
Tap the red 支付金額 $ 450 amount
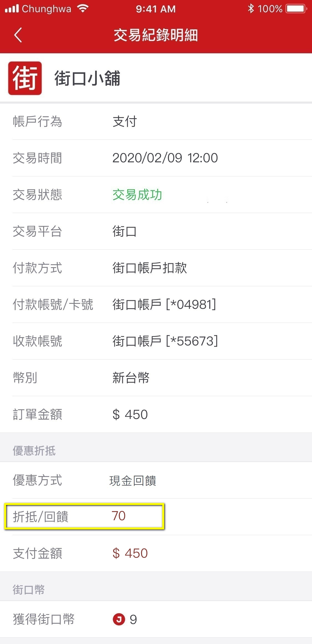click(130, 553)
